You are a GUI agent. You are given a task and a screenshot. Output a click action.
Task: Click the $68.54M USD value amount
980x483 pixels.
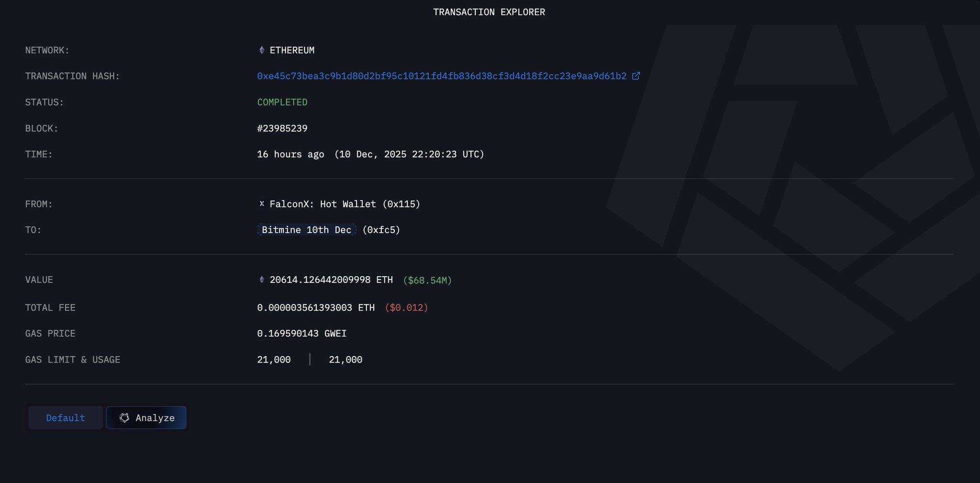(x=427, y=280)
